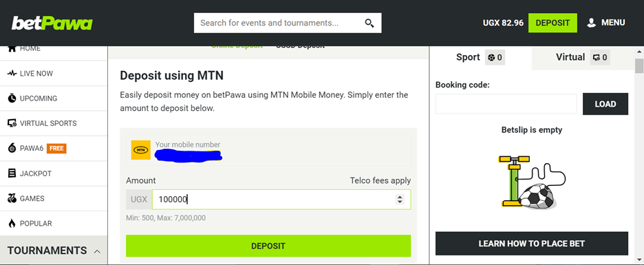
Task: Switch to the Virtual betslip tab
Action: pos(582,58)
